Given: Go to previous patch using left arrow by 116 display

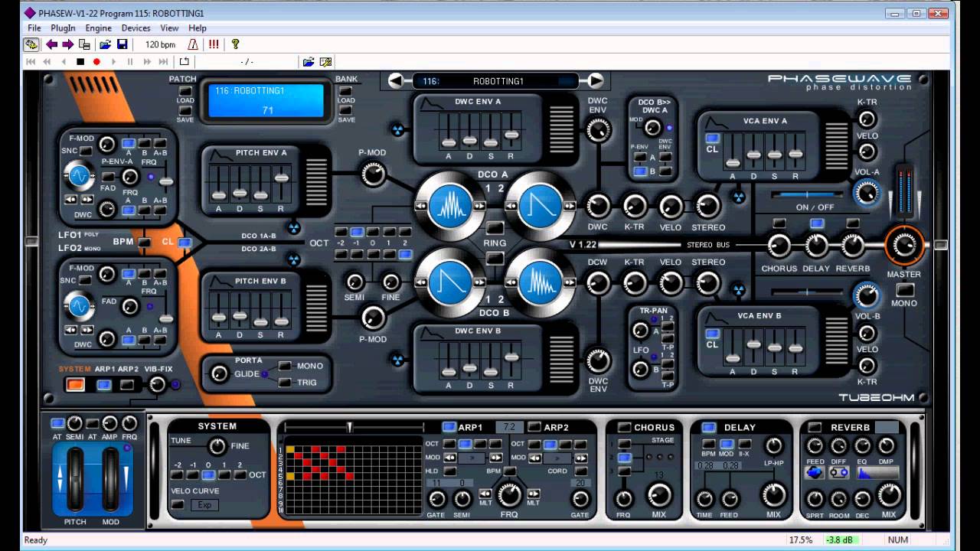Looking at the screenshot, I should 396,80.
